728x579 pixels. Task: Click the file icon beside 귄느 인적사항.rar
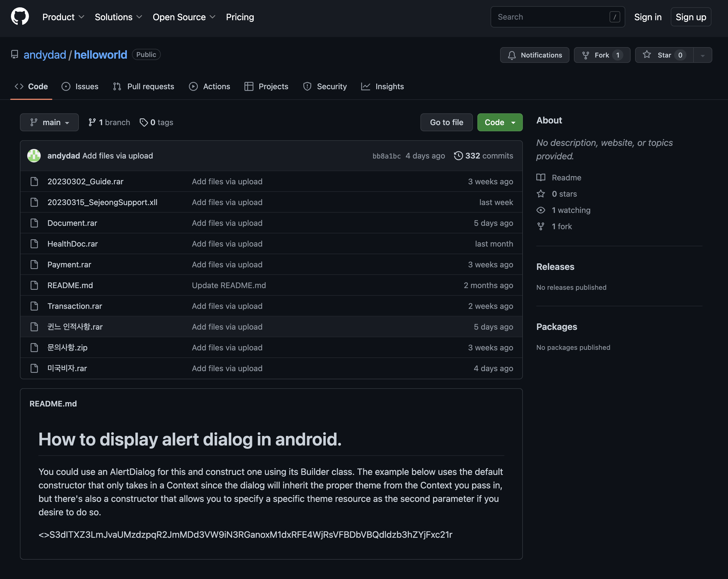tap(34, 327)
